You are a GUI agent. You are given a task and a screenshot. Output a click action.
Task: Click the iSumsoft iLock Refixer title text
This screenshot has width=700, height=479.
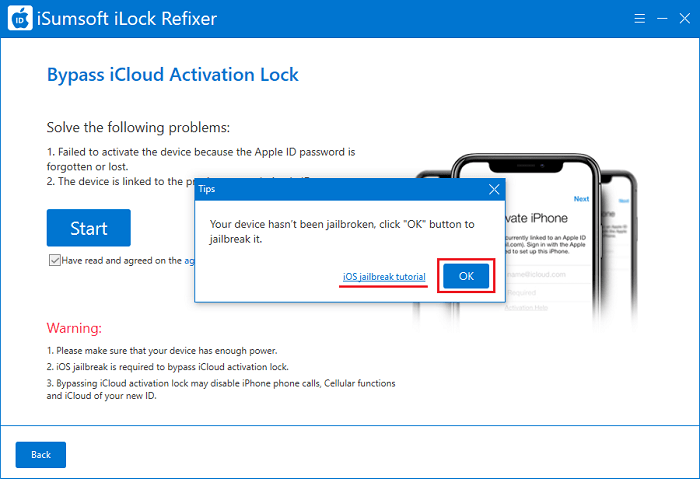127,19
